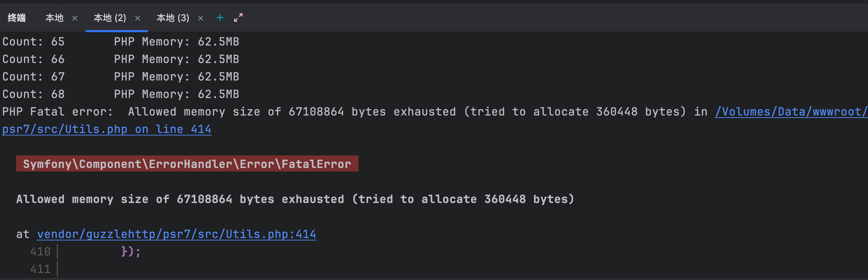The image size is (868, 280).
Task: Click the closing brace code on line 410
Action: click(x=131, y=252)
